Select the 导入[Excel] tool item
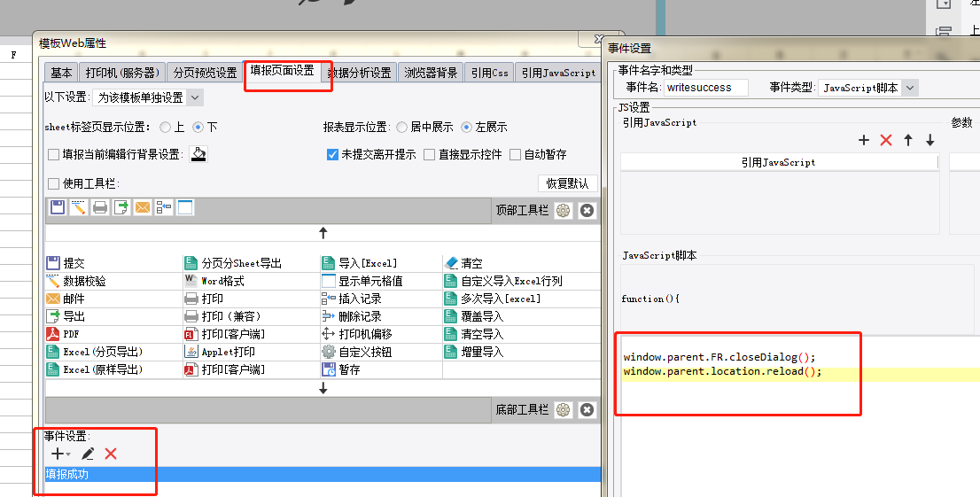The height and width of the screenshot is (497, 980). coord(360,263)
